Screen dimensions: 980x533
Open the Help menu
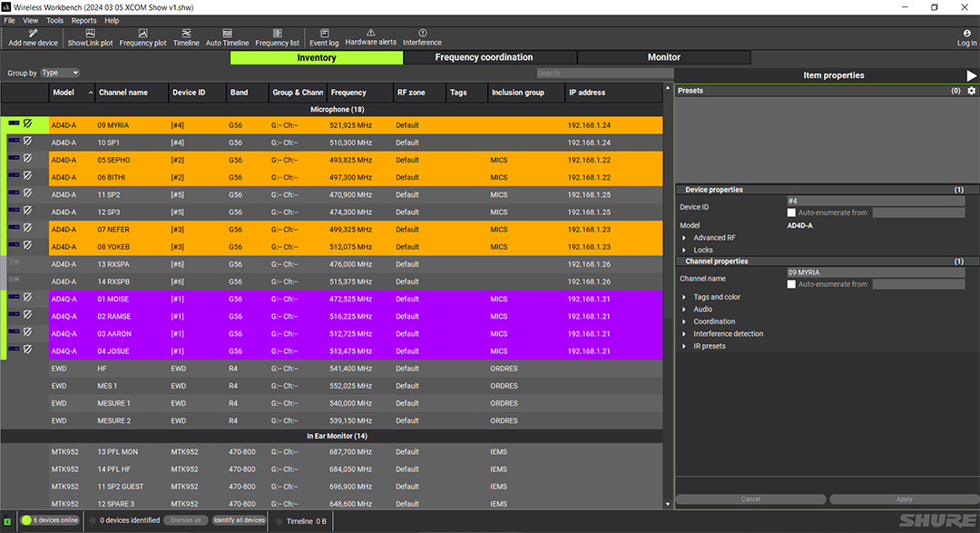[x=112, y=21]
